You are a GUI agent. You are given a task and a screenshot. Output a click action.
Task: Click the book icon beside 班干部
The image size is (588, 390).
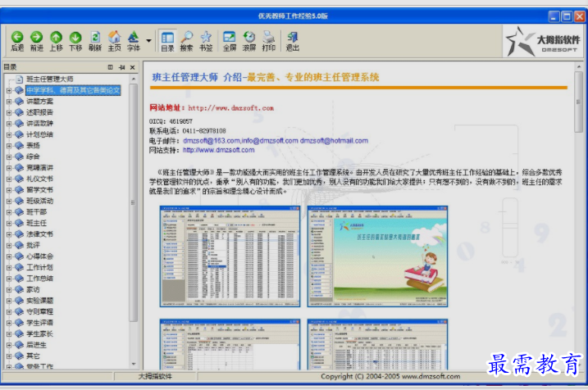pos(19,212)
